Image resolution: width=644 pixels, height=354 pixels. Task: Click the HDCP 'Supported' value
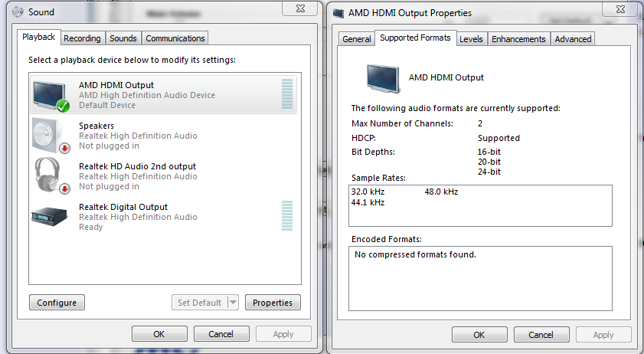pyautogui.click(x=499, y=138)
